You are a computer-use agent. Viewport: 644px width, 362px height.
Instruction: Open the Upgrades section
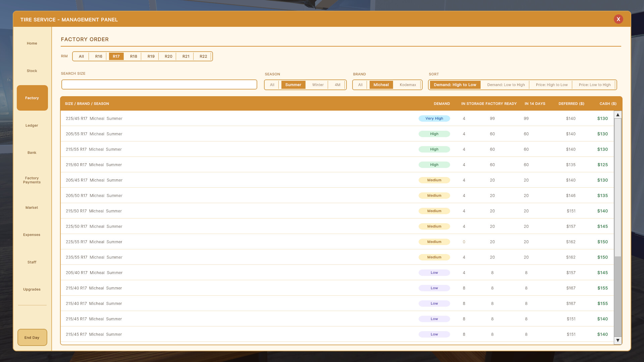click(x=32, y=289)
